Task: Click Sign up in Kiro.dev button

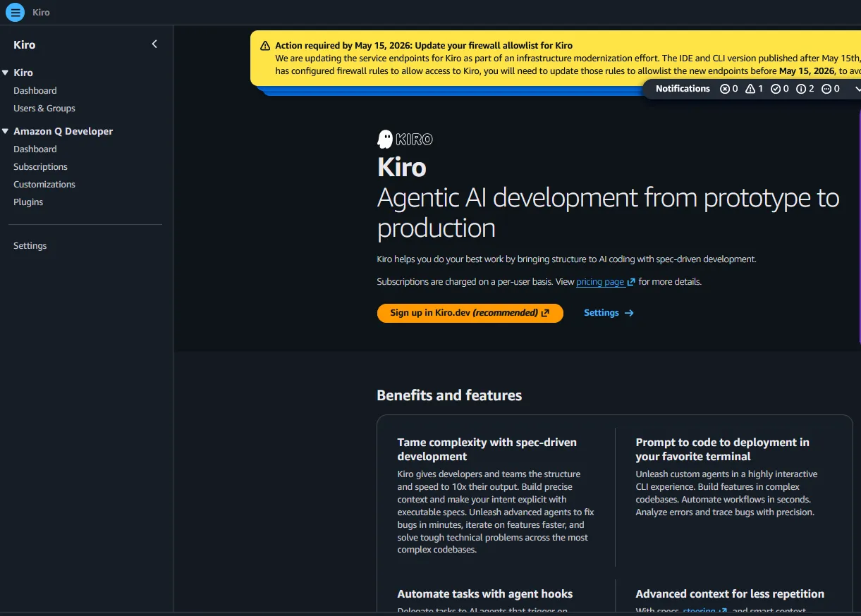Action: 470,313
